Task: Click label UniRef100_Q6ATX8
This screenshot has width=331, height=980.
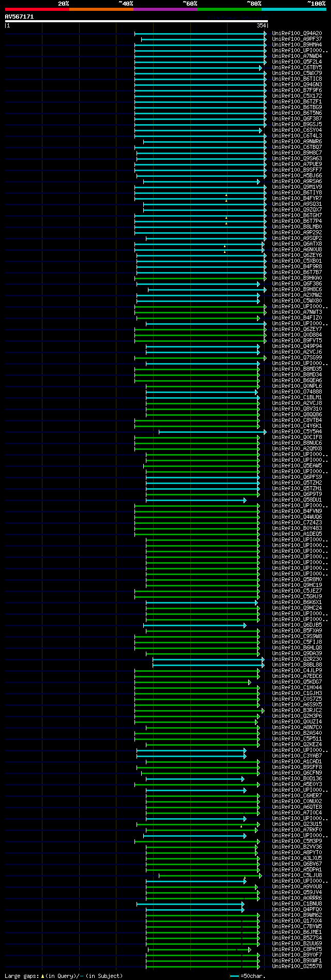Action: coord(297,244)
